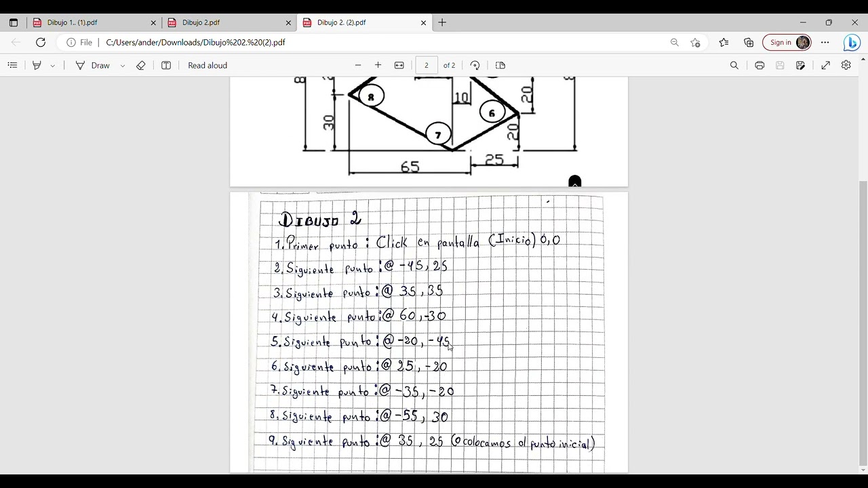Image resolution: width=868 pixels, height=488 pixels.
Task: Rotate the PDF page
Action: click(x=475, y=65)
